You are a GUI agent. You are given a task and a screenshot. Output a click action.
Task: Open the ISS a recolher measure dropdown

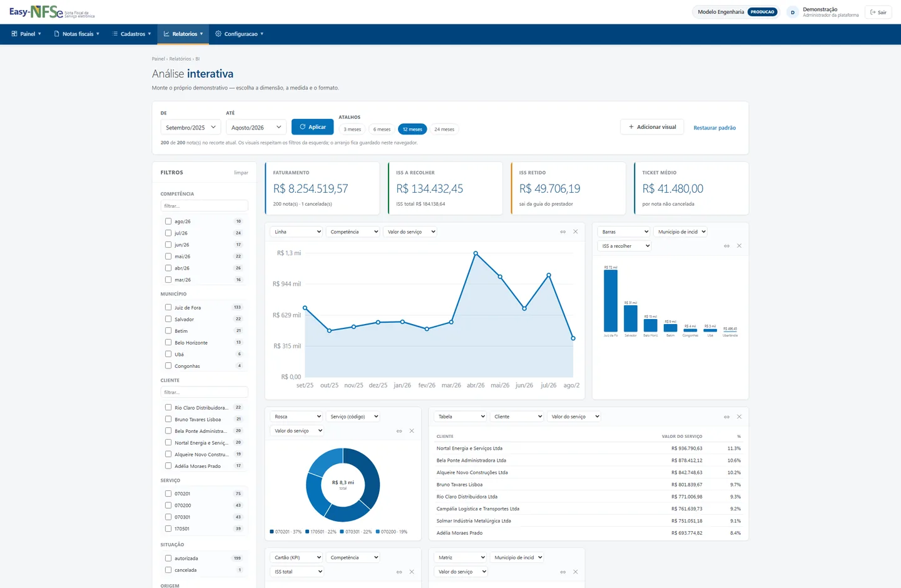(624, 246)
